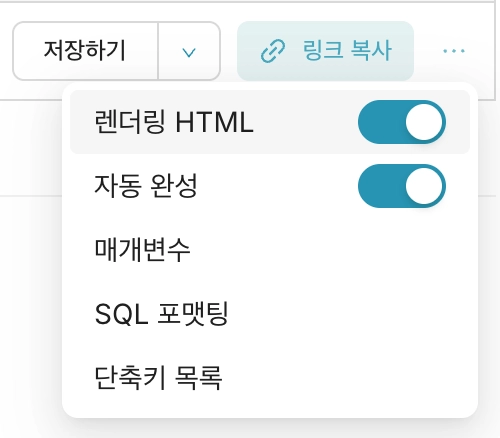Click the 링크 복사 button
Viewport: 500px width, 438px height.
325,51
